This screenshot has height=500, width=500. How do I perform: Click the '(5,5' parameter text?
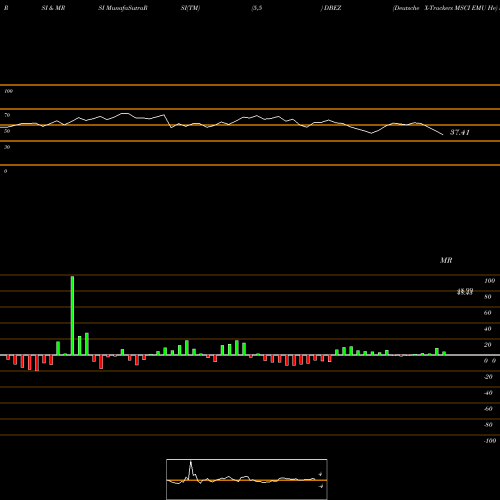[257, 8]
